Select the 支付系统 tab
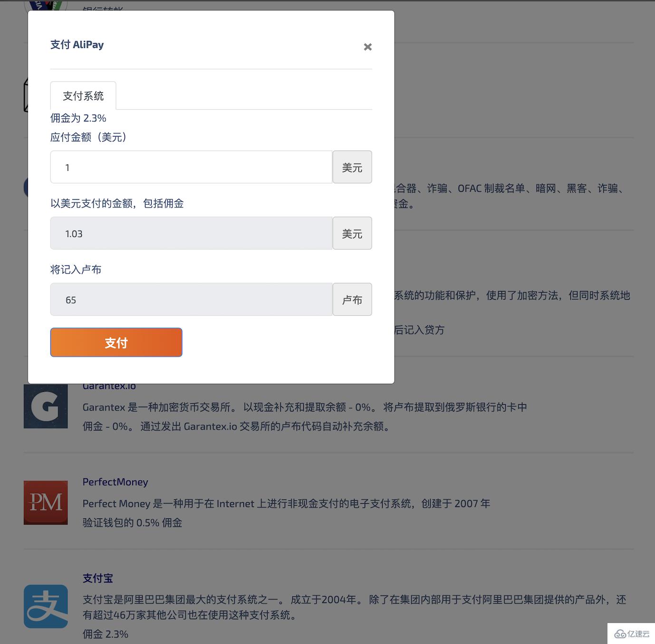This screenshot has width=655, height=644. [83, 96]
